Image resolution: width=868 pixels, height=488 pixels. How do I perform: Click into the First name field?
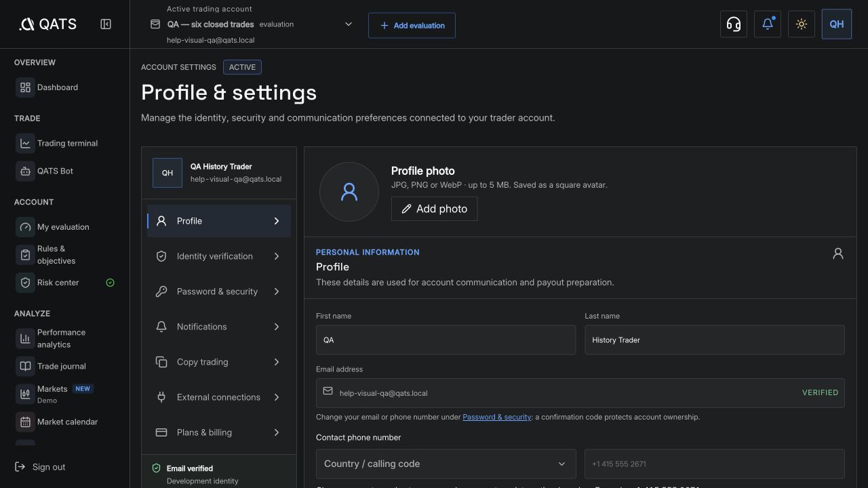446,340
